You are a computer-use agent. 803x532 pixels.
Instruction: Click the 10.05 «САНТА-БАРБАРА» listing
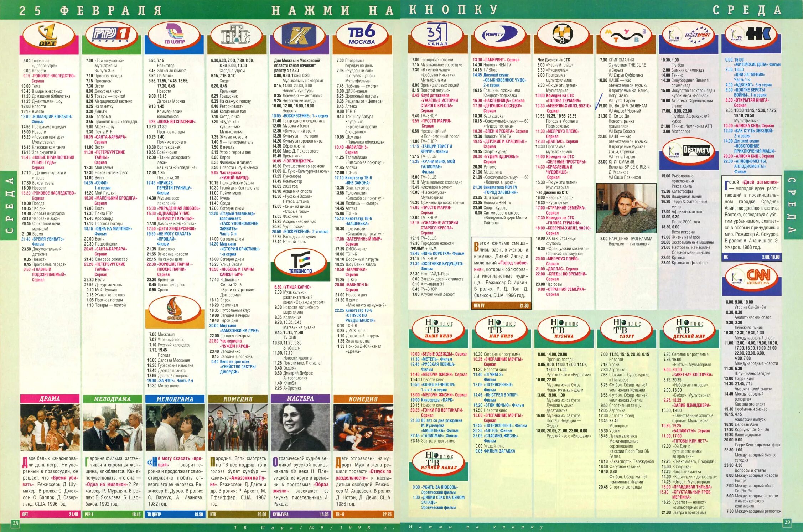tap(105, 139)
